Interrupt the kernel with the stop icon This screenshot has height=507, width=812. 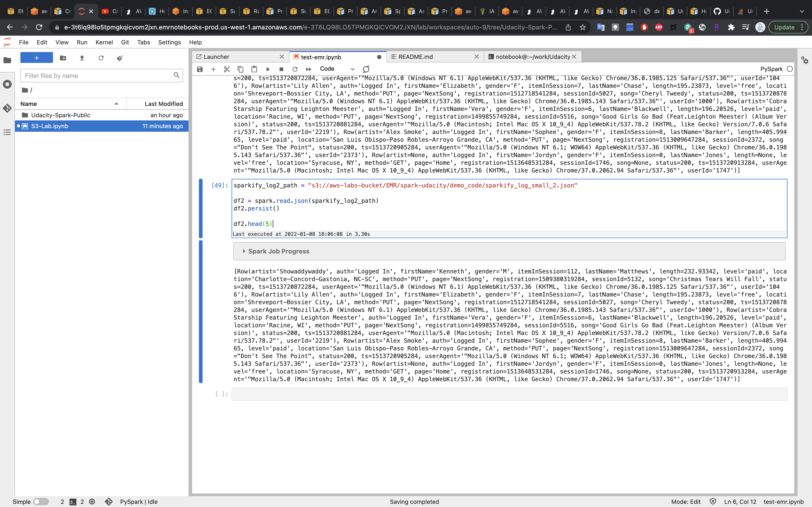pos(281,69)
